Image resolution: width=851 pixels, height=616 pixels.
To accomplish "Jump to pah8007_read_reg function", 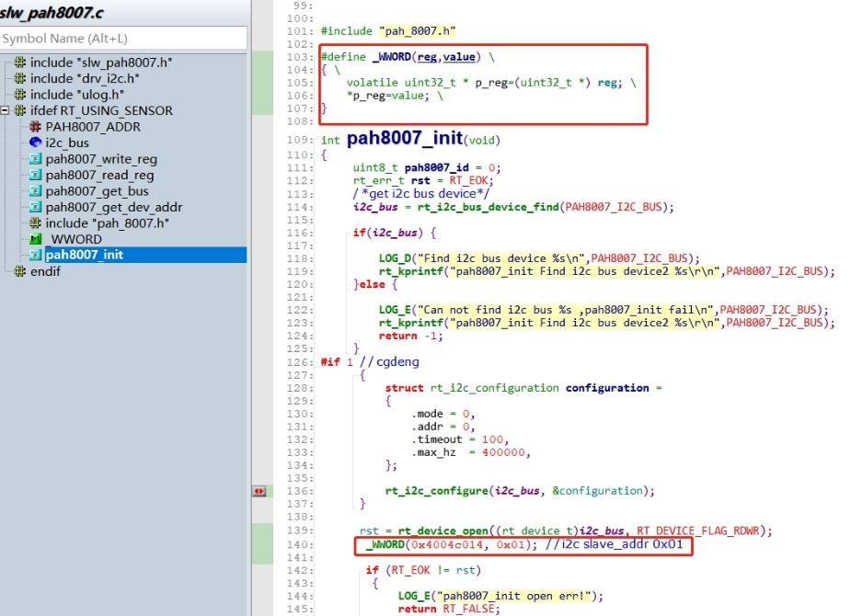I will [x=100, y=176].
